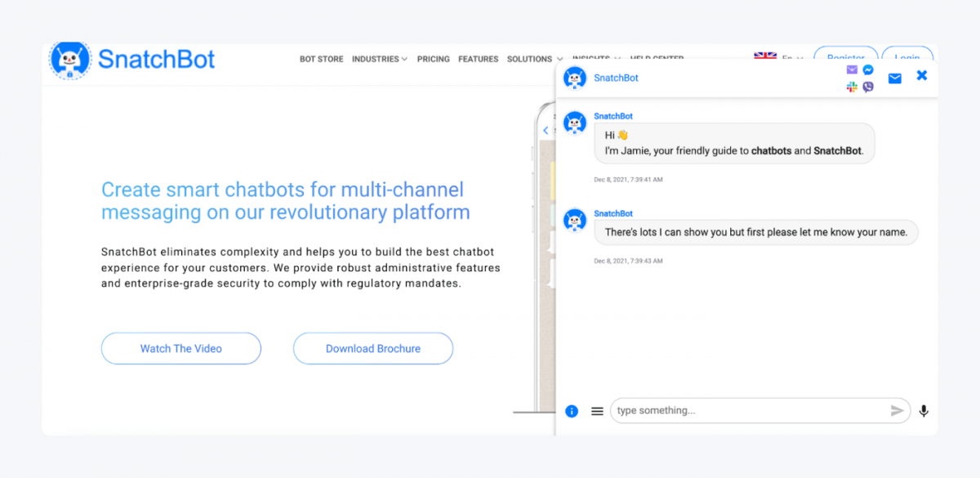Click the 'Dec 8, 2021, 7:39:41 AM' timestamp
980x478 pixels.
pyautogui.click(x=629, y=179)
